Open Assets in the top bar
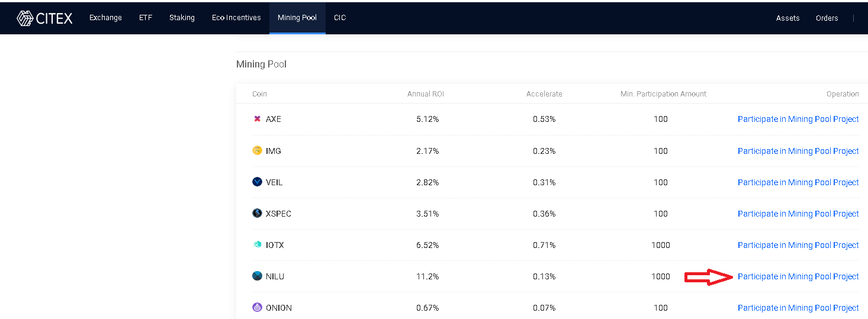Viewport: 868px width, 319px height. click(x=788, y=18)
